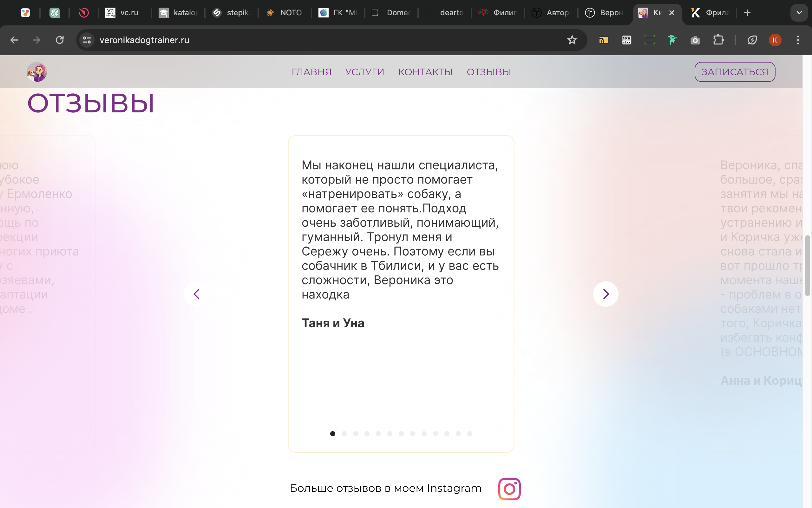Switch to the NOTO tab
The height and width of the screenshot is (508, 812).
(285, 13)
